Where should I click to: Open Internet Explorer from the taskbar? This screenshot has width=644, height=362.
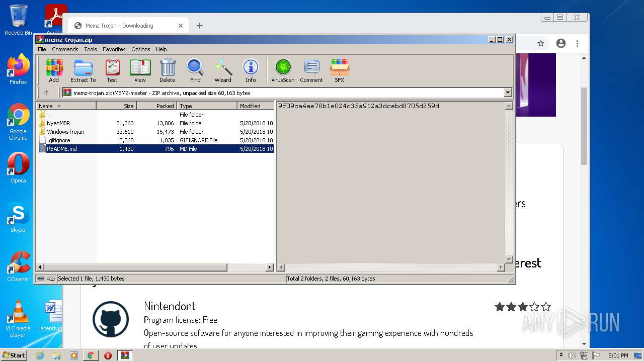point(40,355)
